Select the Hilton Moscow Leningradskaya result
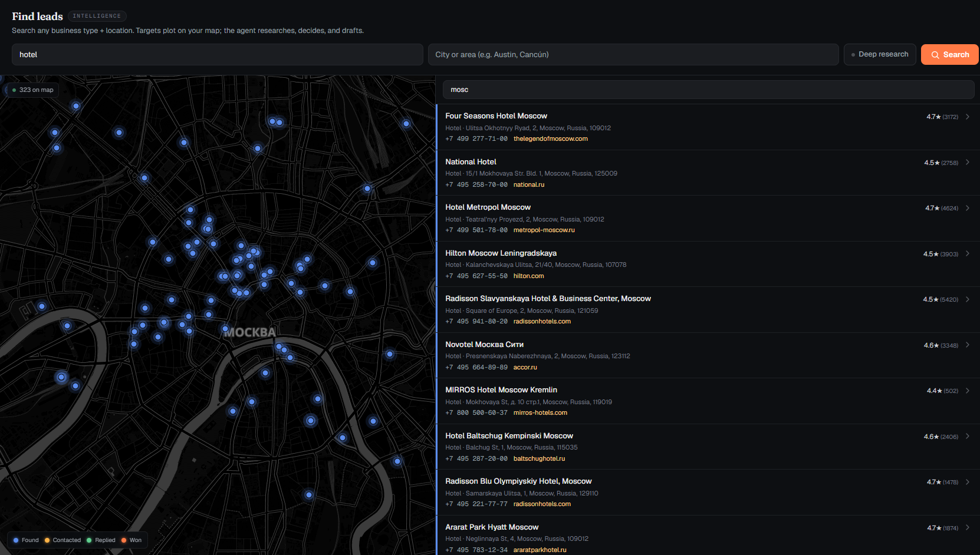 [x=708, y=264]
